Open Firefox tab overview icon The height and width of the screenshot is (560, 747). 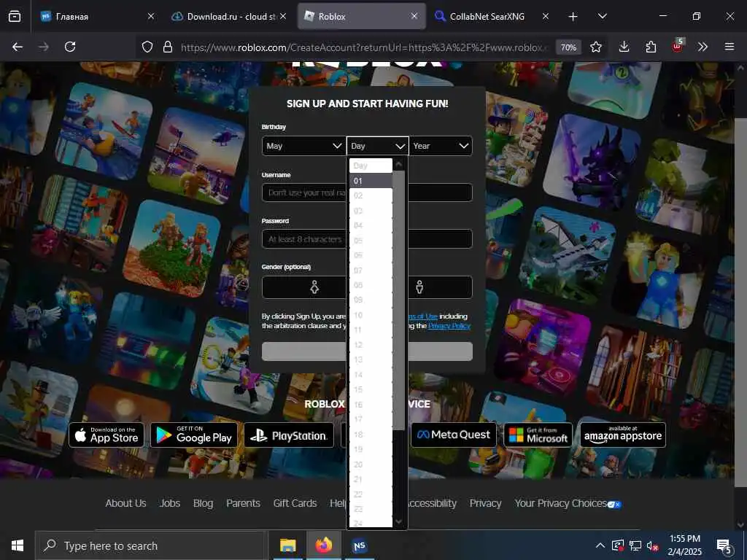15,16
